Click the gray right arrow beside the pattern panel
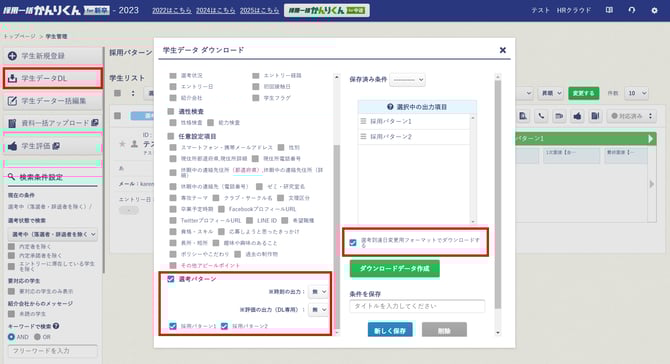The image size is (670, 364). pos(652,184)
